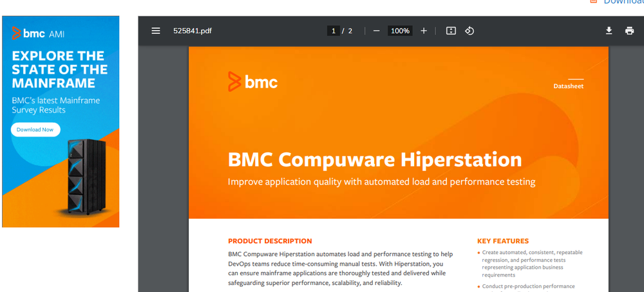Click the bmc AMI logo in ad
644x292 pixels.
pos(38,33)
